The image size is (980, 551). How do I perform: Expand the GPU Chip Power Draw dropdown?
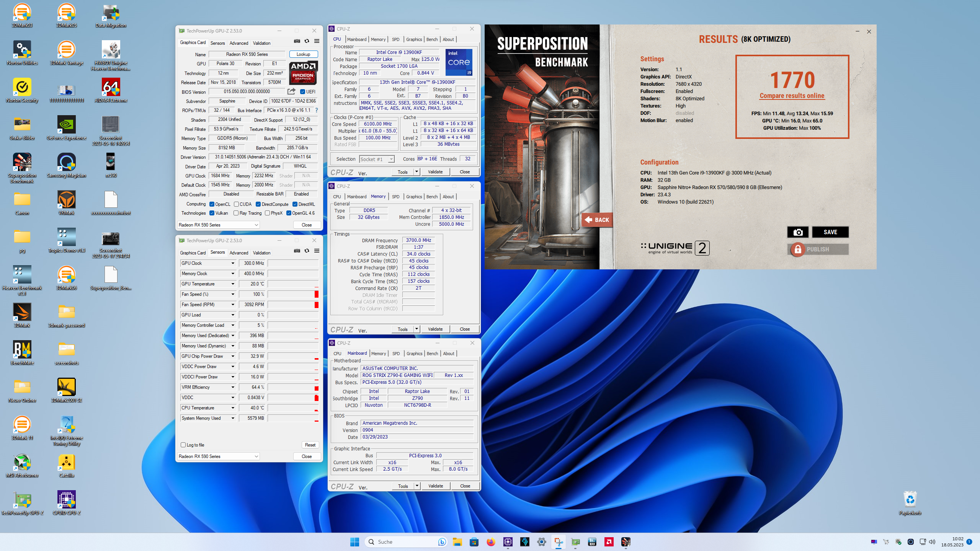coord(232,356)
